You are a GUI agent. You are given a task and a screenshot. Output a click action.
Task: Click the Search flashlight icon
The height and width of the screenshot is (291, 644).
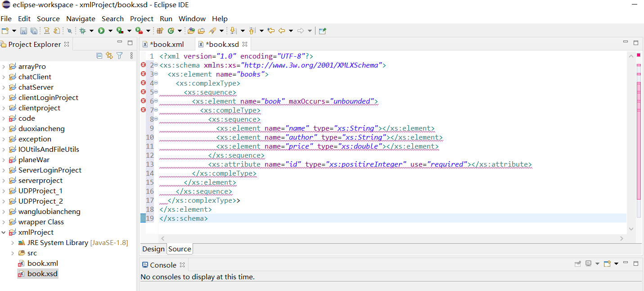(212, 31)
